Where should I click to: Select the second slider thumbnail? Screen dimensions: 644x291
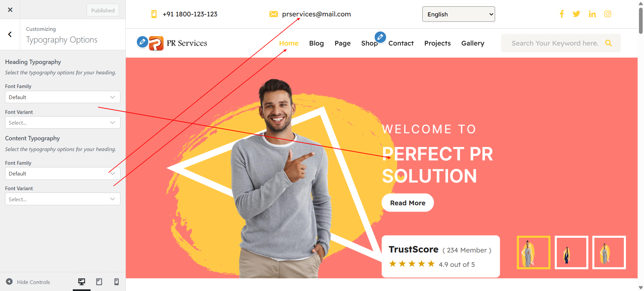coord(571,252)
